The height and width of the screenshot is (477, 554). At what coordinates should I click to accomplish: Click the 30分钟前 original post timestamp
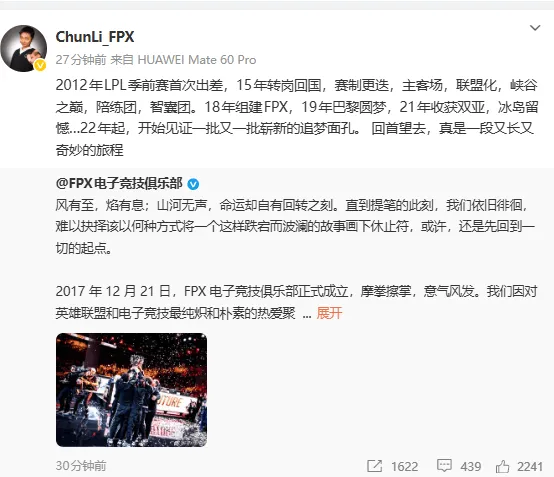(81, 466)
